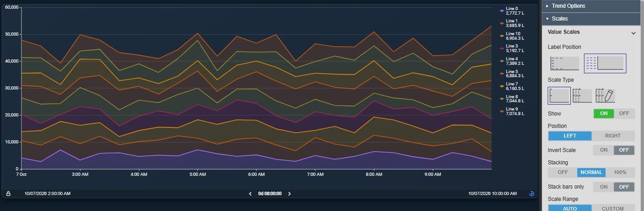Click the 60,000 value axis label
The image size is (644, 211).
(x=11, y=7)
